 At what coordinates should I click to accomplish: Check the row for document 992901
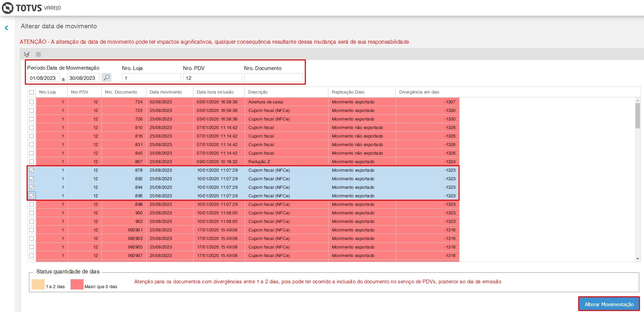coord(32,230)
